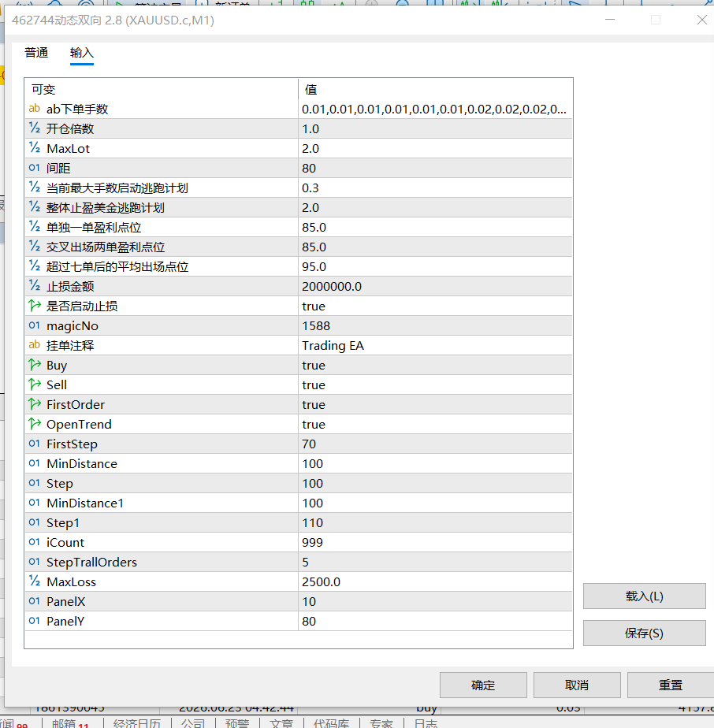Edit the 间距 value 80
Image resolution: width=714 pixels, height=728 pixels.
point(435,168)
